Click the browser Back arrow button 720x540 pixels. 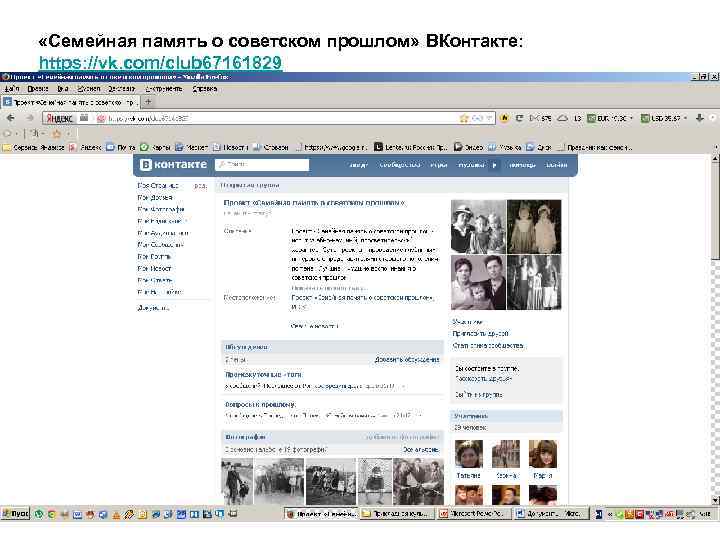coord(11,118)
